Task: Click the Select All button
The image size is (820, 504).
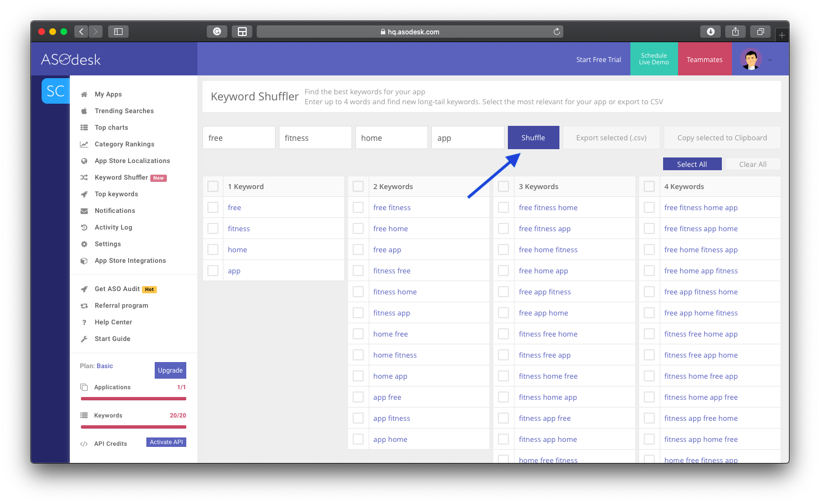Action: [x=692, y=164]
